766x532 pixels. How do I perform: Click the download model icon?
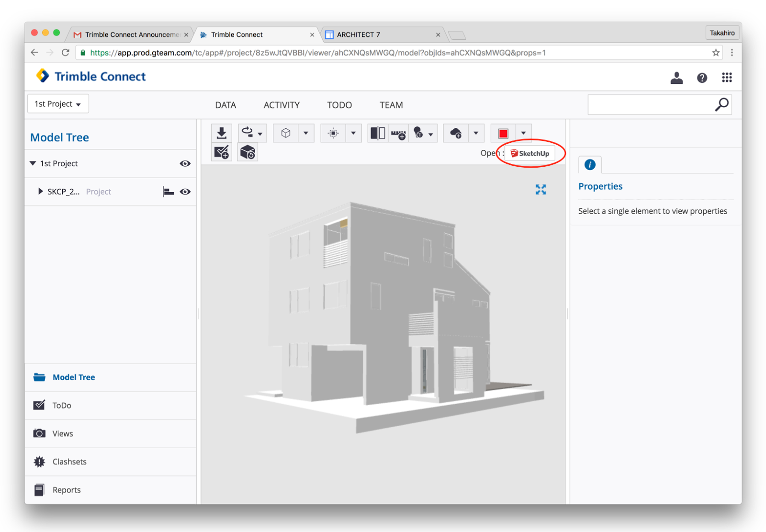tap(221, 133)
